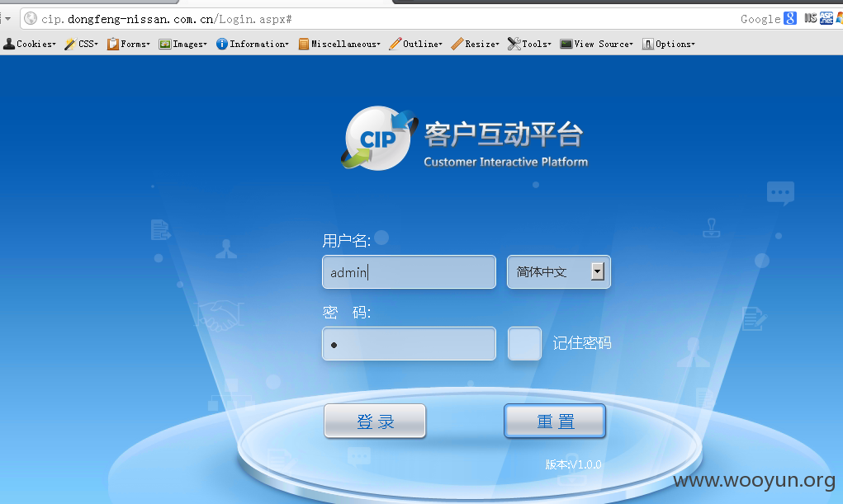The image size is (843, 504).
Task: Click the CSS pencil icon
Action: click(70, 44)
